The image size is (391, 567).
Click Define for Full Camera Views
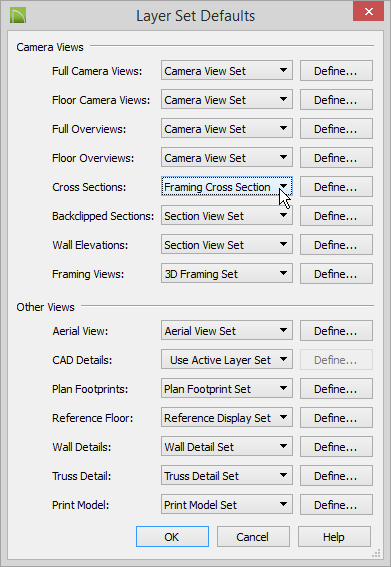(x=336, y=71)
